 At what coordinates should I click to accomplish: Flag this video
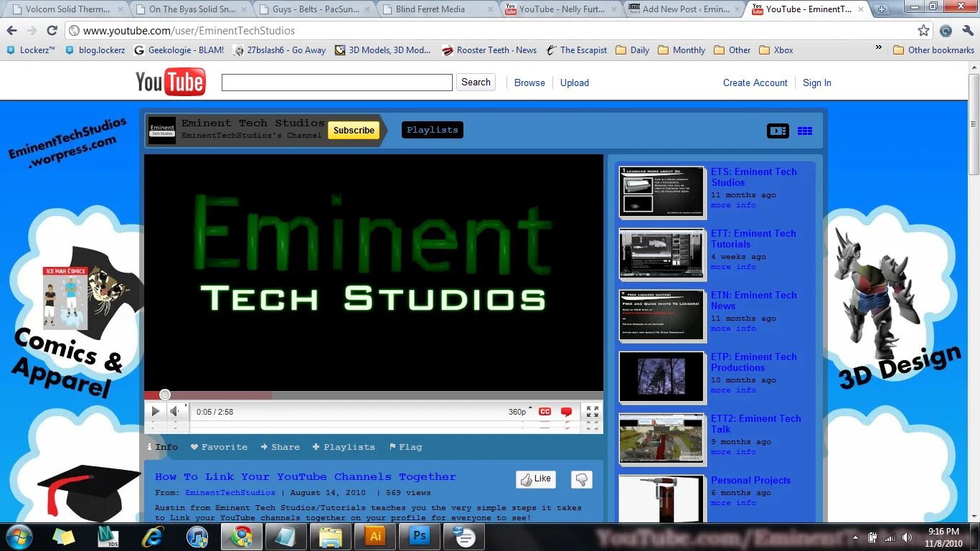point(405,447)
